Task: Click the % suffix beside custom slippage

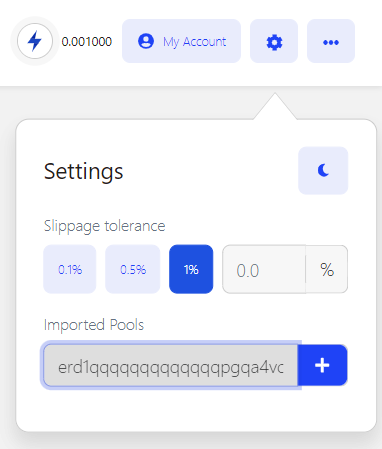Action: [327, 269]
